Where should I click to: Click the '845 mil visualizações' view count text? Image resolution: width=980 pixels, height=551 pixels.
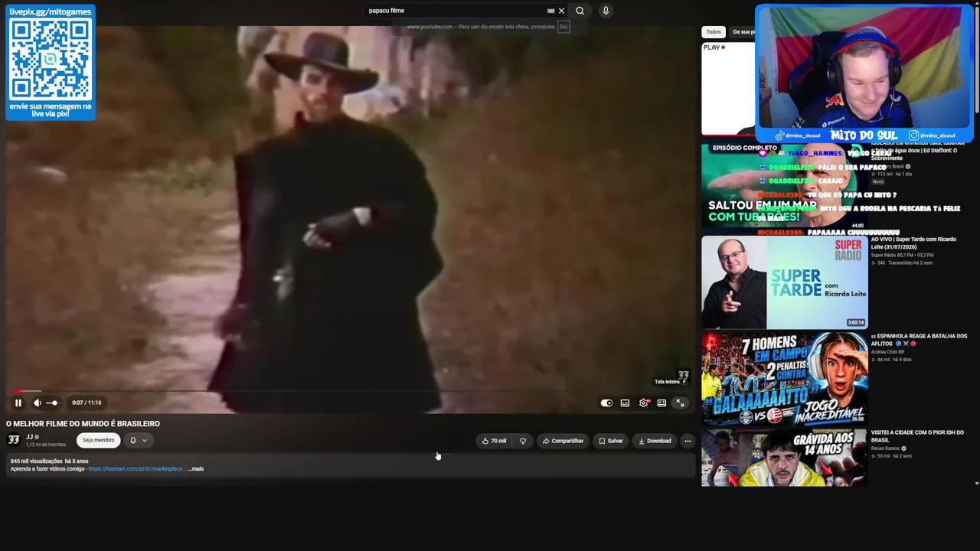tap(36, 461)
